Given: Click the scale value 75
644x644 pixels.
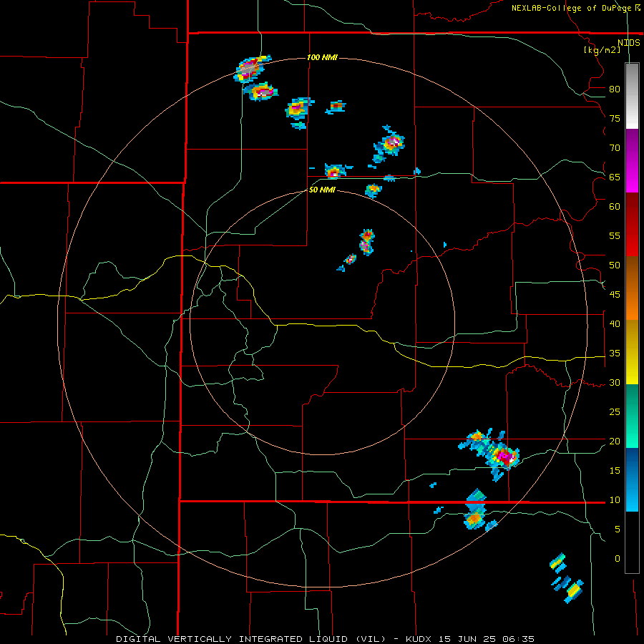Looking at the screenshot, I should click(x=615, y=119).
